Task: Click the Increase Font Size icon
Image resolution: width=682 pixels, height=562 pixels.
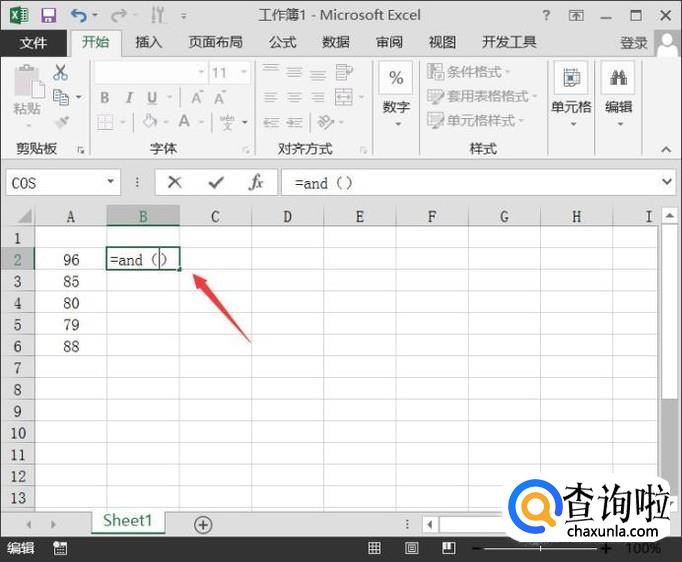Action: tap(197, 97)
